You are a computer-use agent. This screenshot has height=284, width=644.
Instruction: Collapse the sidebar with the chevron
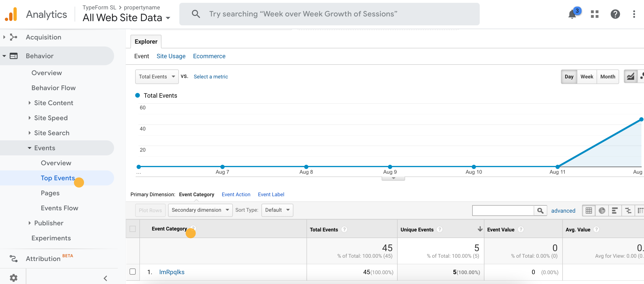pyautogui.click(x=105, y=278)
